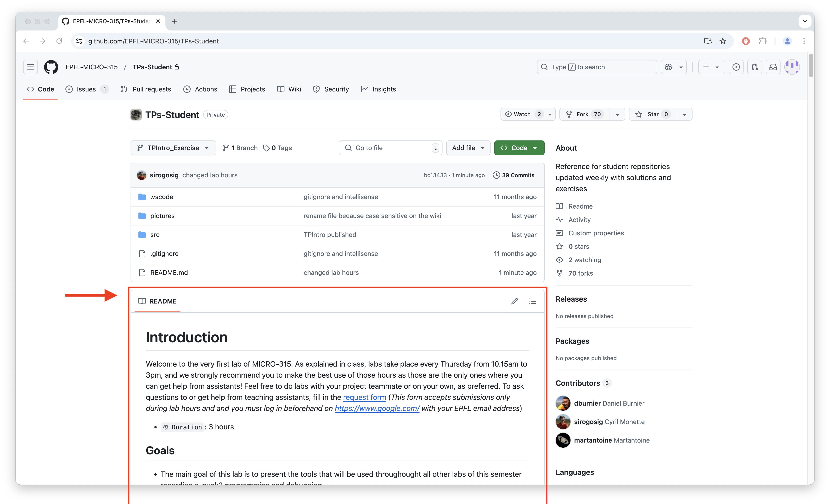Screen dimensions: 830x504
Task: Expand the Add file dropdown
Action: pyautogui.click(x=468, y=148)
